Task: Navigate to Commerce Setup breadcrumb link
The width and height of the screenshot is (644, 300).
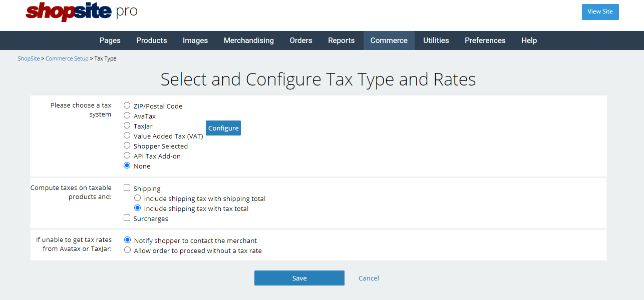Action: coord(67,58)
